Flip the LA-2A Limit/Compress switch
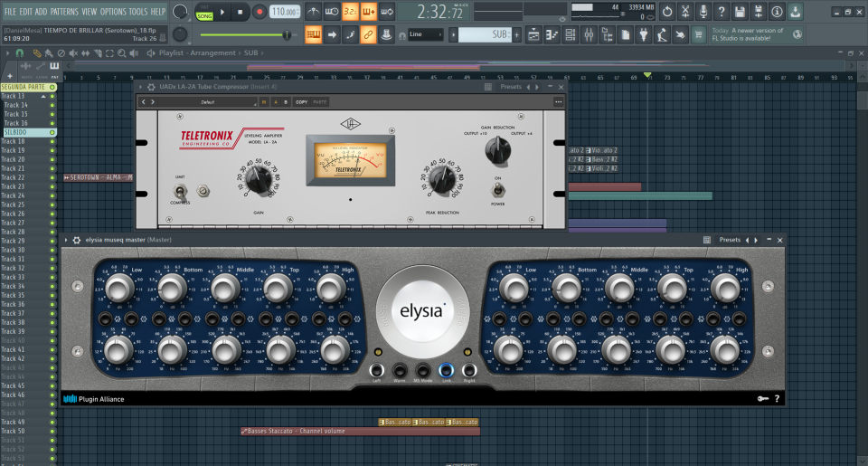868x466 pixels. (180, 192)
